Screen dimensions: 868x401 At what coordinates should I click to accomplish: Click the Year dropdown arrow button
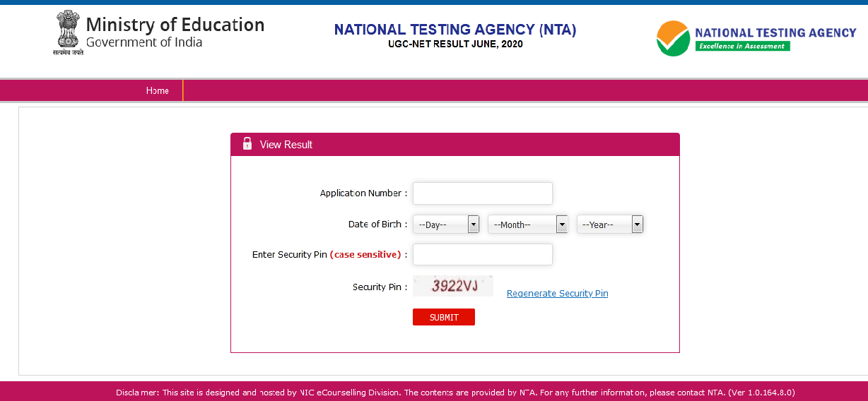(x=637, y=225)
